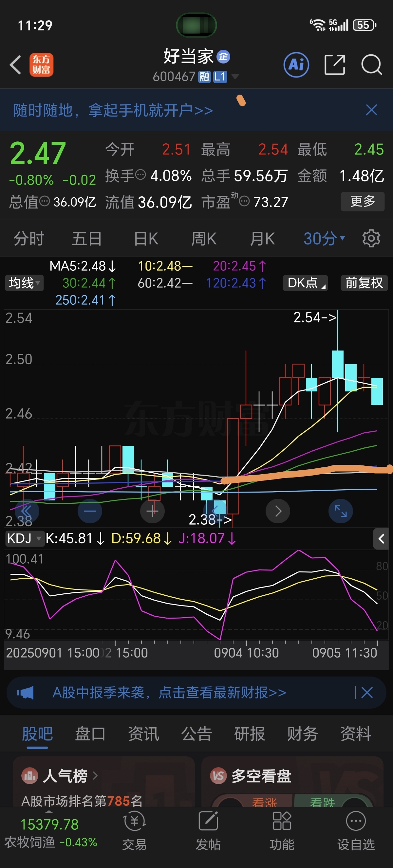
Task: Tap the 250:2.41 moving average label
Action: point(85,300)
